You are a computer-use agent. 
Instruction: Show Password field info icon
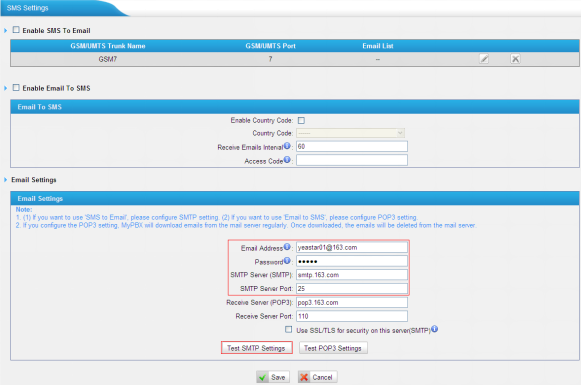click(287, 261)
